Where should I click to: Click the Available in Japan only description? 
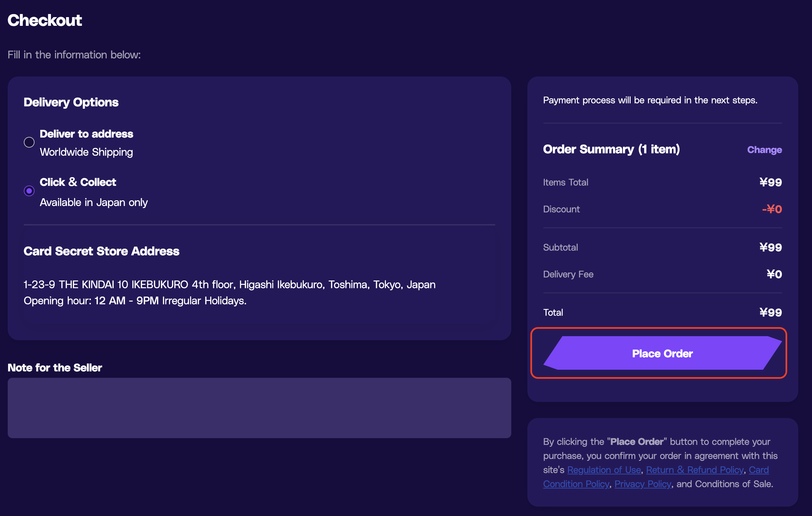94,203
